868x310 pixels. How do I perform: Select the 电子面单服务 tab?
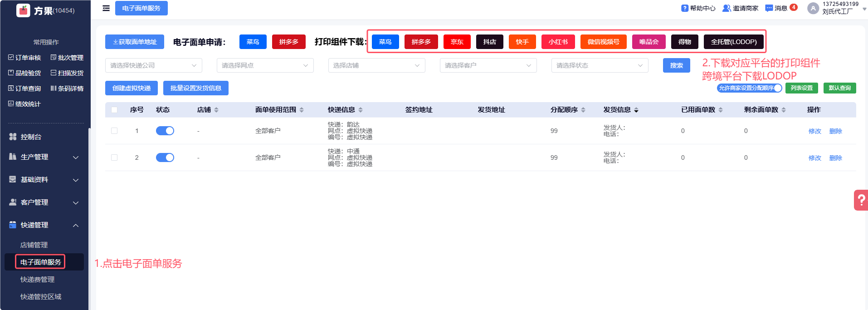point(141,8)
